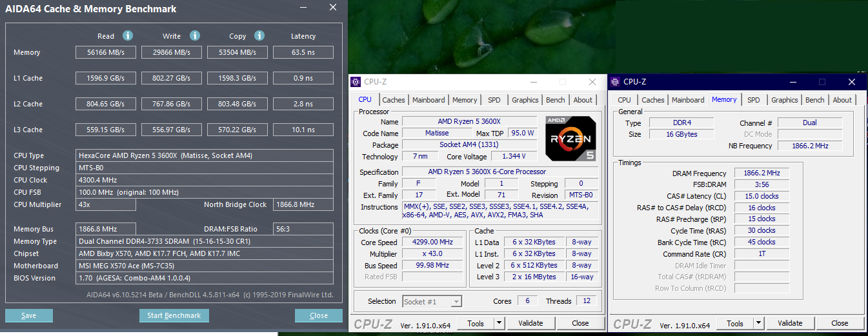Switch to the Caches tab in the left CPU-Z window
Image resolution: width=868 pixels, height=336 pixels.
pyautogui.click(x=394, y=100)
